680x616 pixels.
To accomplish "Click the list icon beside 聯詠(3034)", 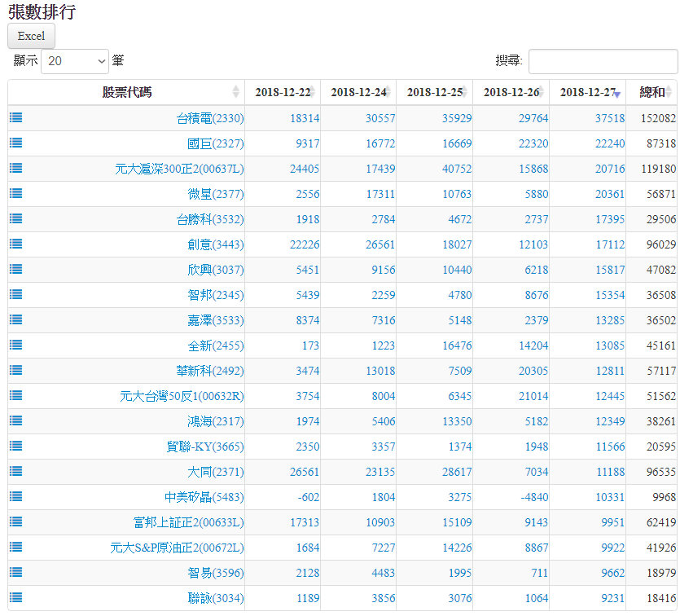I will tap(15, 597).
